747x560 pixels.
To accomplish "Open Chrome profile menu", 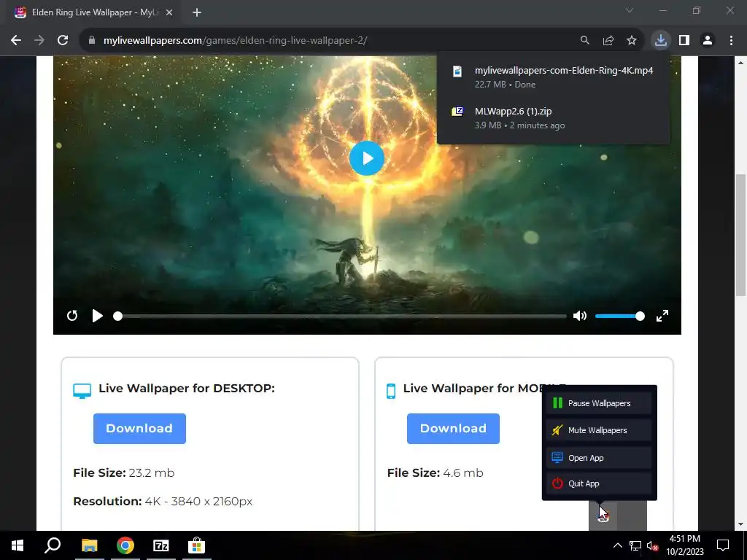I will point(708,41).
